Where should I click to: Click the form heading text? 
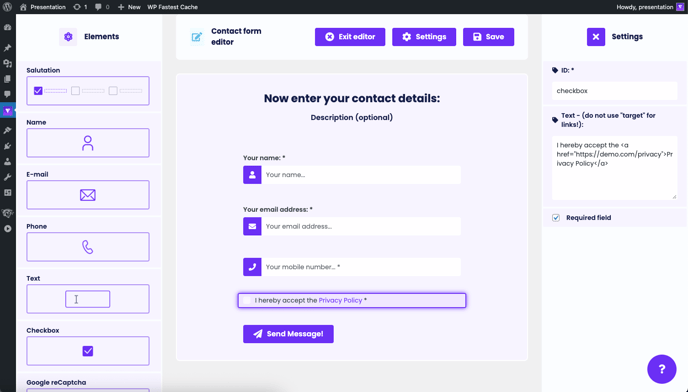pos(352,98)
